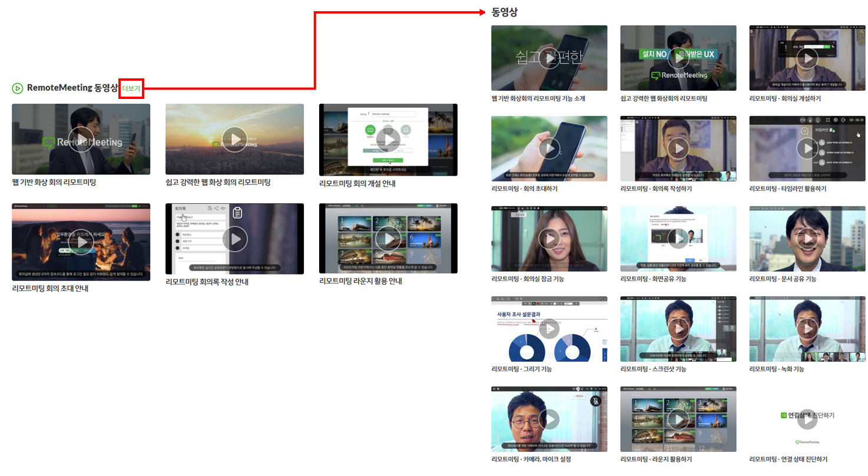The width and height of the screenshot is (868, 476).
Task: Select the '리모트미팅 - 그리기 기능' caption
Action: click(x=522, y=369)
